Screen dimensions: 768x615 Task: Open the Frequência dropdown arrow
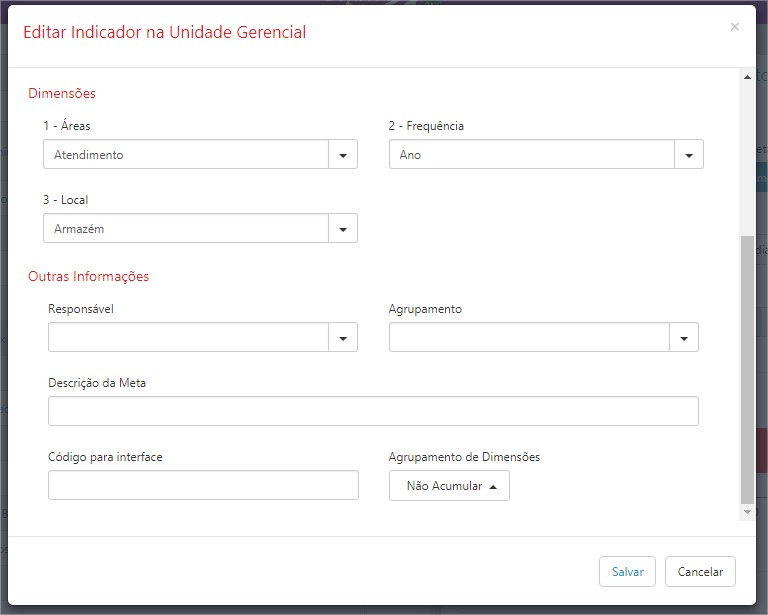[689, 155]
